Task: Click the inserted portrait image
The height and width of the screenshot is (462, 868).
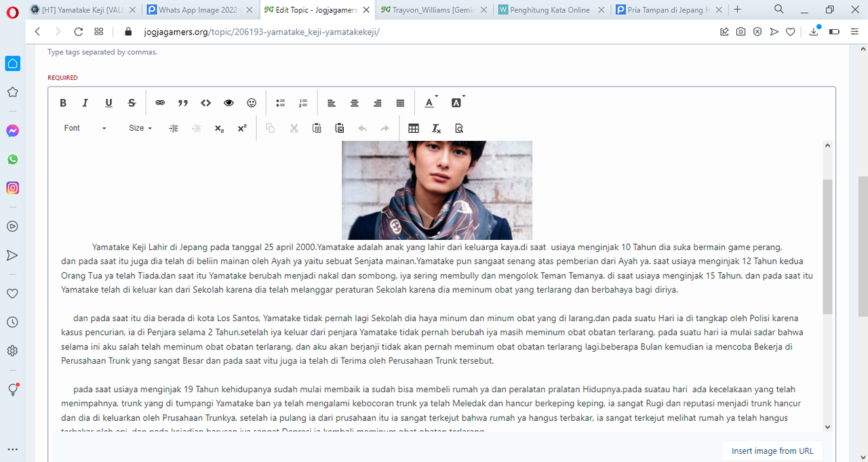Action: pos(437,190)
